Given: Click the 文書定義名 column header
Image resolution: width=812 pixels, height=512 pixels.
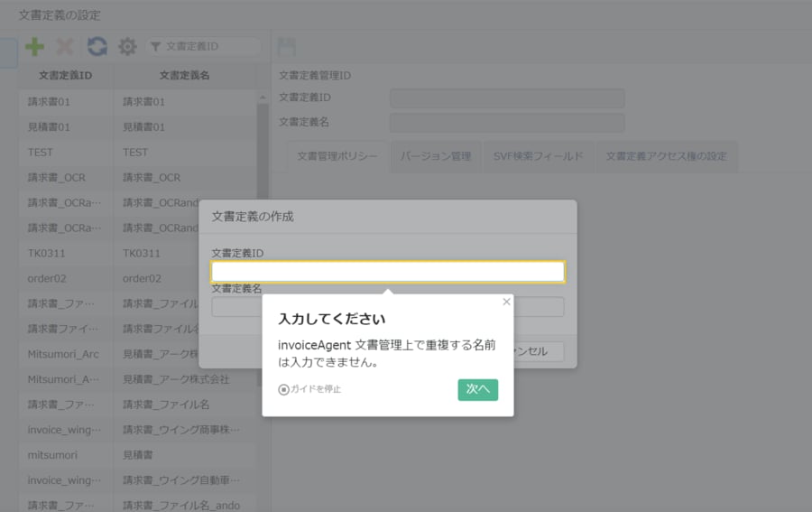Looking at the screenshot, I should (x=184, y=76).
